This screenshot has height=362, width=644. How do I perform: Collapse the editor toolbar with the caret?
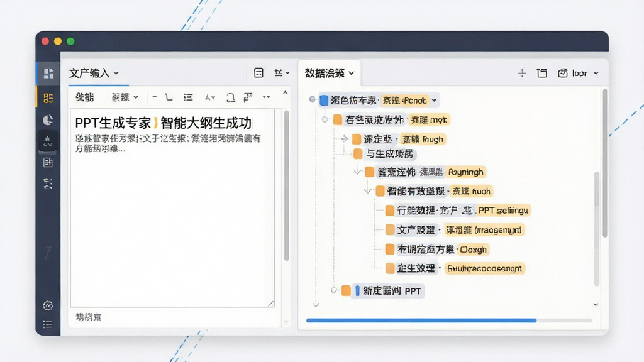(285, 93)
